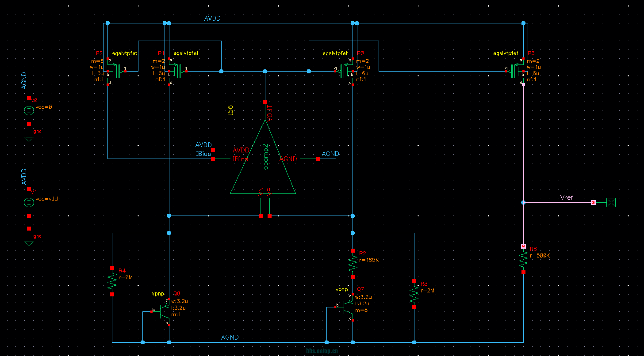The image size is (644, 356).
Task: Click the "AGND" label on the bottom rail
Action: (x=230, y=337)
